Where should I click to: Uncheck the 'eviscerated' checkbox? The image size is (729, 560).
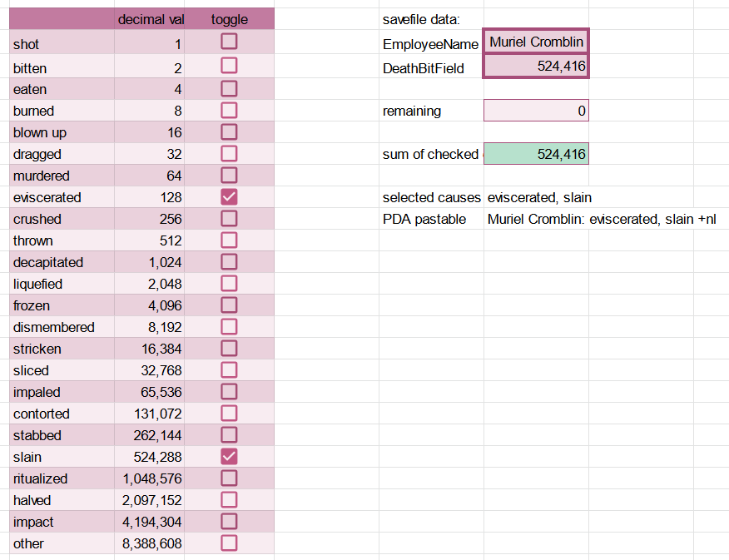[229, 197]
